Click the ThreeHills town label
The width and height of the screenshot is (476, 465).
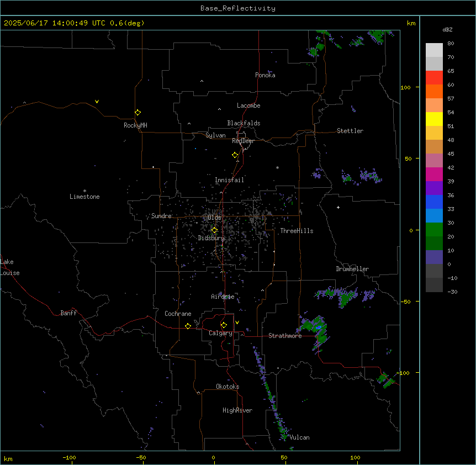coord(297,231)
